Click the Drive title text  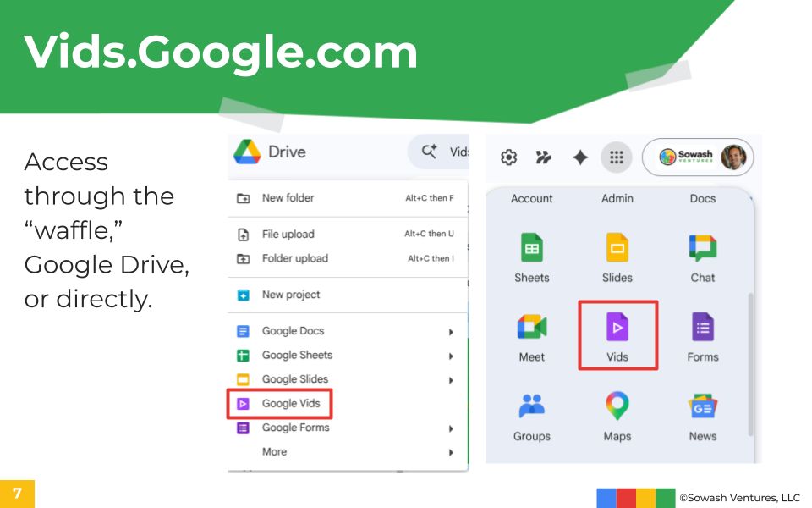287,152
